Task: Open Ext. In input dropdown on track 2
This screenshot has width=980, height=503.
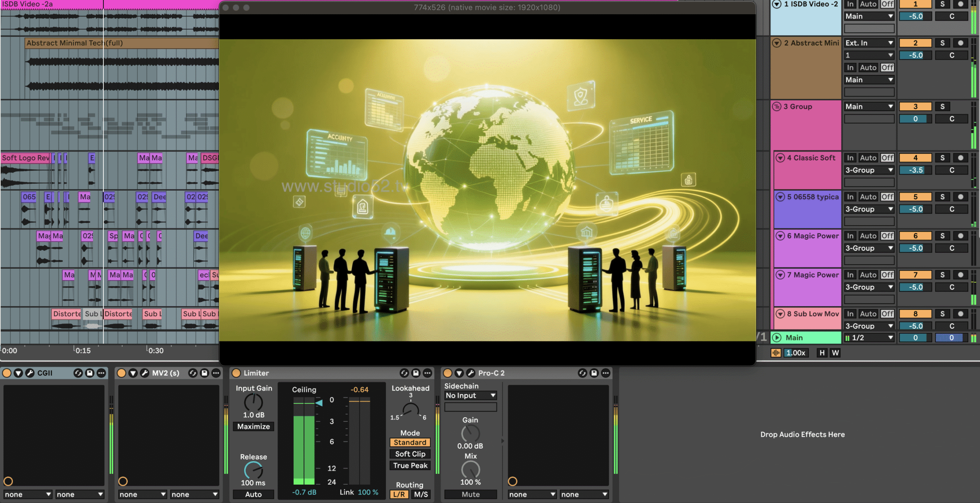Action: tap(869, 43)
